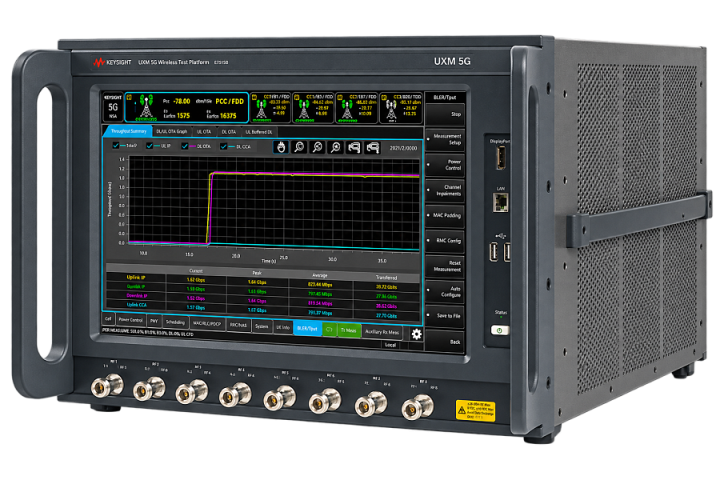Click the Uplink CCA row label

(x=136, y=305)
